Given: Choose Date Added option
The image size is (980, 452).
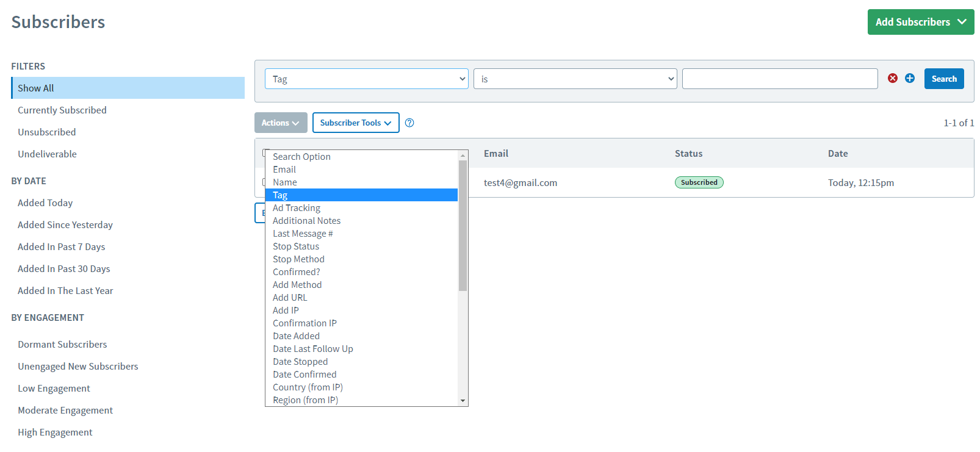Looking at the screenshot, I should click(x=361, y=336).
